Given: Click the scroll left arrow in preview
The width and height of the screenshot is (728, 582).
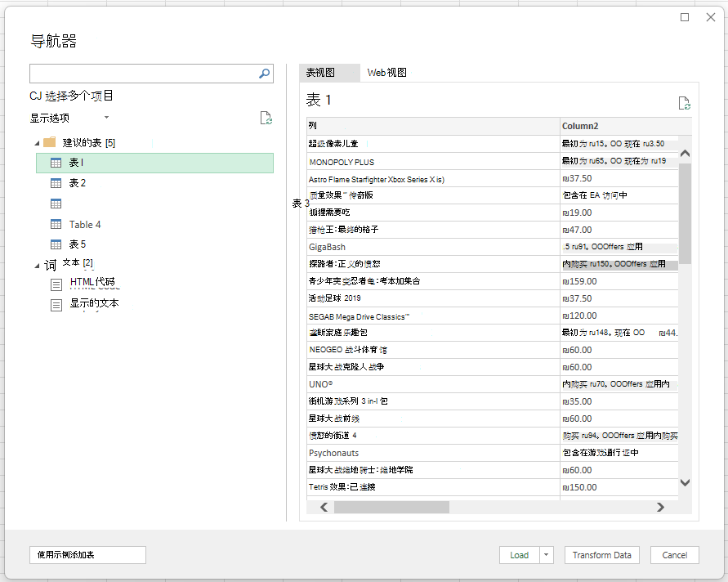Looking at the screenshot, I should click(x=324, y=508).
